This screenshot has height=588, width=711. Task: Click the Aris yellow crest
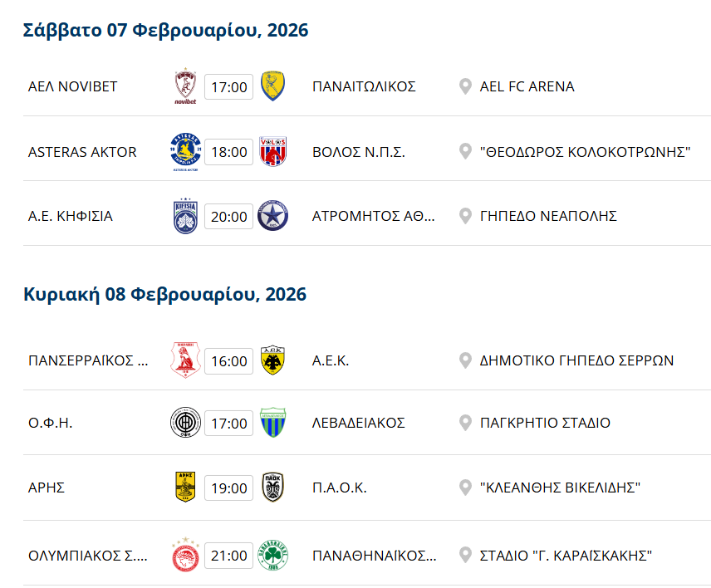(x=185, y=488)
